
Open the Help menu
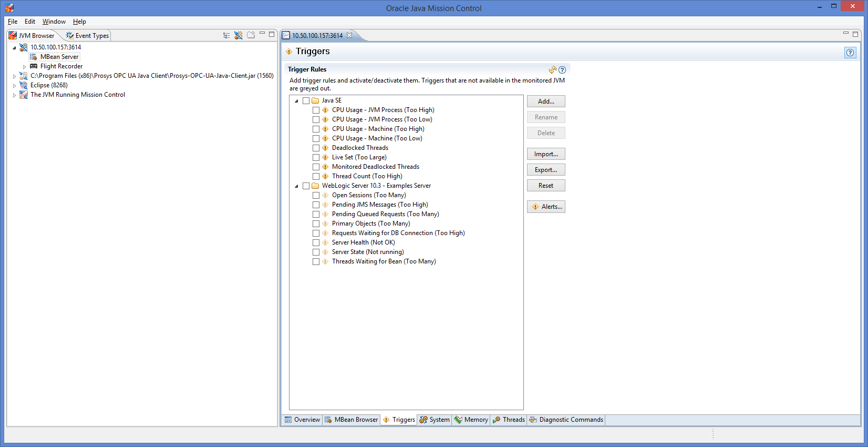point(79,22)
